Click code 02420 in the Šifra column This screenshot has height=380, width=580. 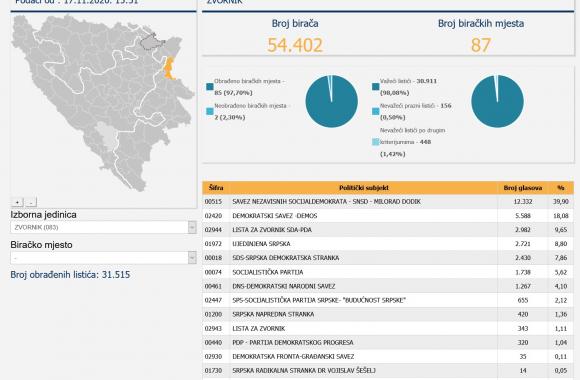click(213, 216)
